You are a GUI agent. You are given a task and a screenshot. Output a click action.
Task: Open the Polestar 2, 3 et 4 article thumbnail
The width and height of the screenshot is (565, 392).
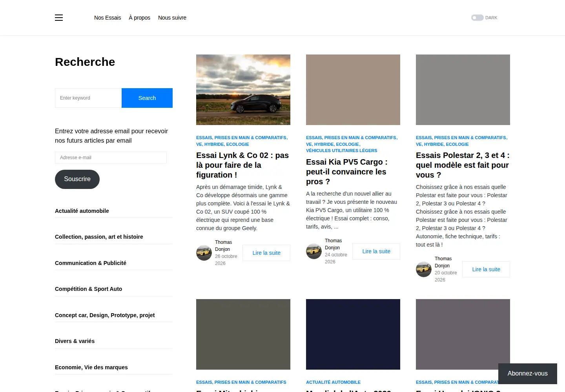pos(463,90)
